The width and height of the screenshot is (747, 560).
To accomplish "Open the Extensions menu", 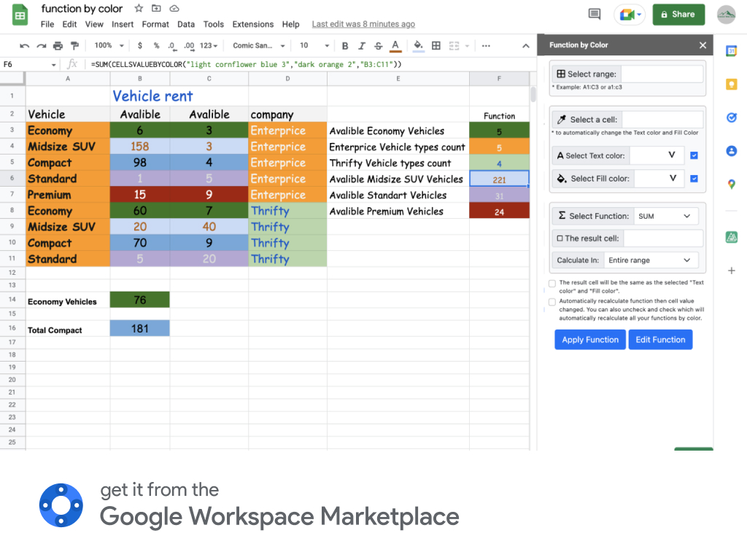I will point(252,24).
